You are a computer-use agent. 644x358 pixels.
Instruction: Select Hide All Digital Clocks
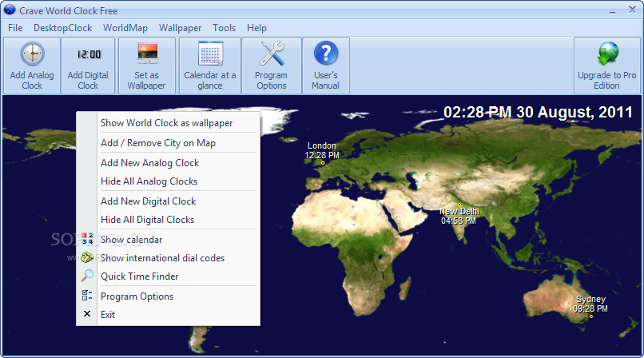point(169,220)
